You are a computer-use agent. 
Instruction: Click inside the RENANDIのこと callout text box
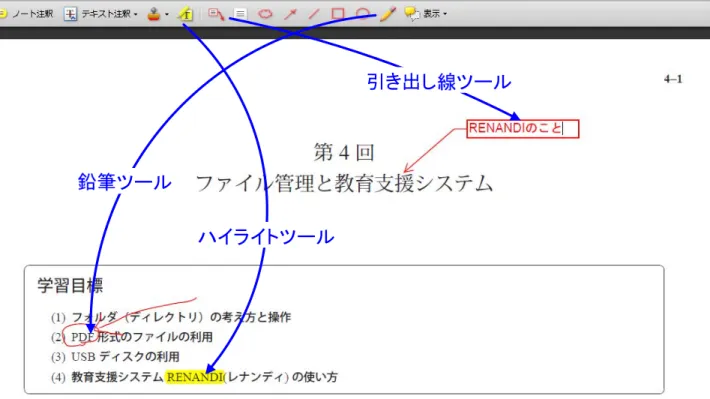coord(523,129)
